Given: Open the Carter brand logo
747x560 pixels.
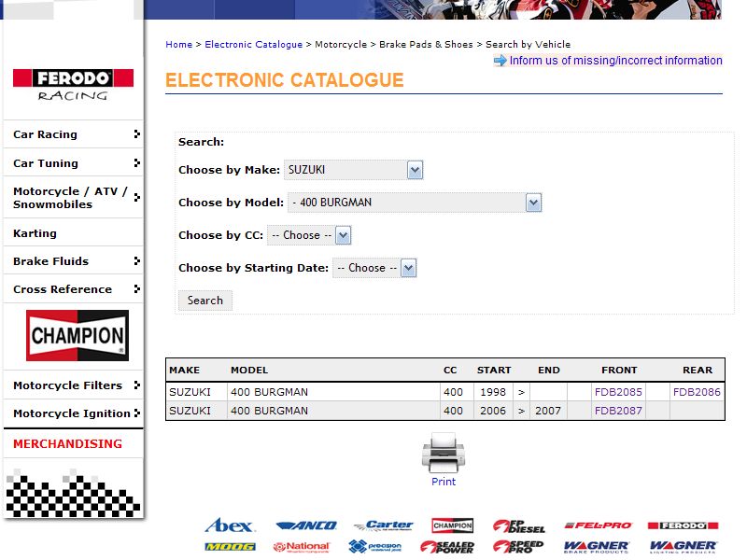Looking at the screenshot, I should pos(384,525).
